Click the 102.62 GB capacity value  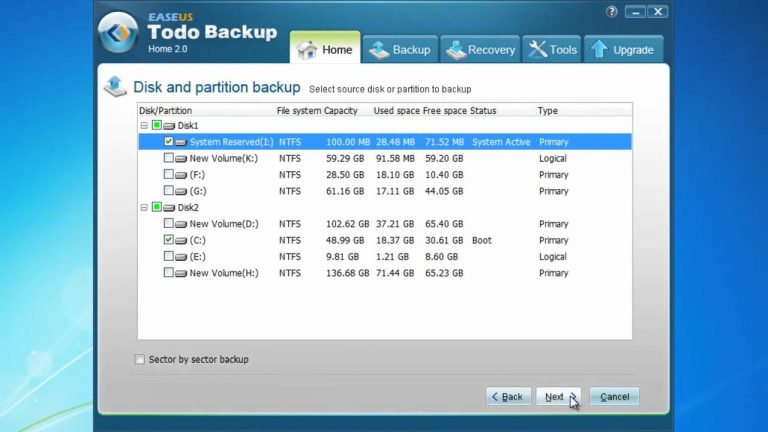[348, 224]
